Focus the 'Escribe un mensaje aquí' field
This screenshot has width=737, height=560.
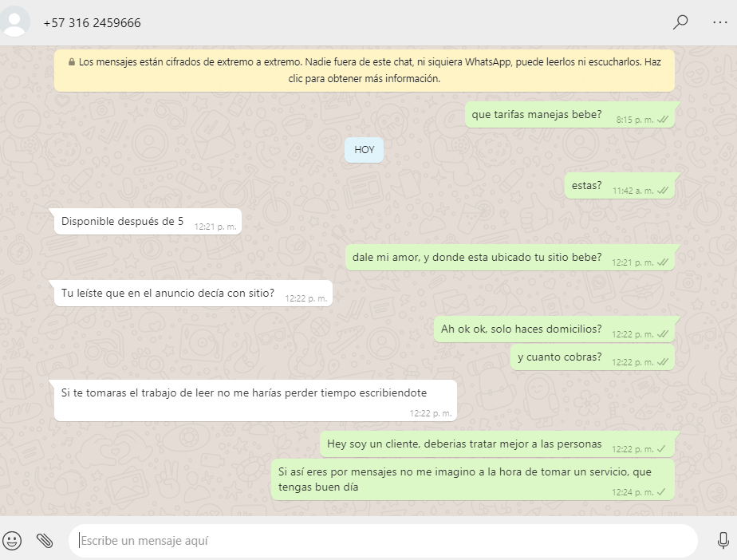pos(383,541)
